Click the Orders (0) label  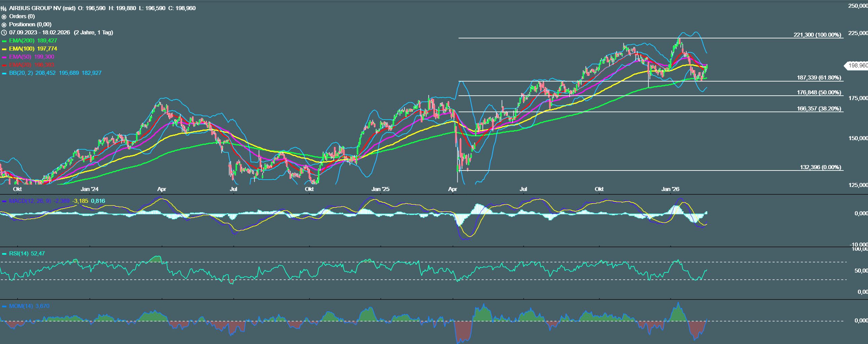coord(22,16)
